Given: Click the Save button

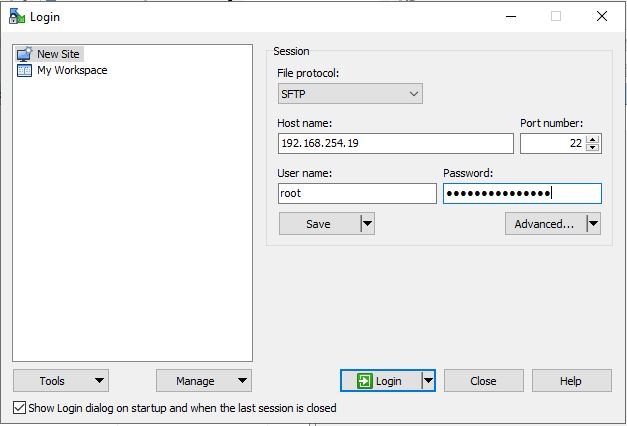Looking at the screenshot, I should (x=318, y=224).
